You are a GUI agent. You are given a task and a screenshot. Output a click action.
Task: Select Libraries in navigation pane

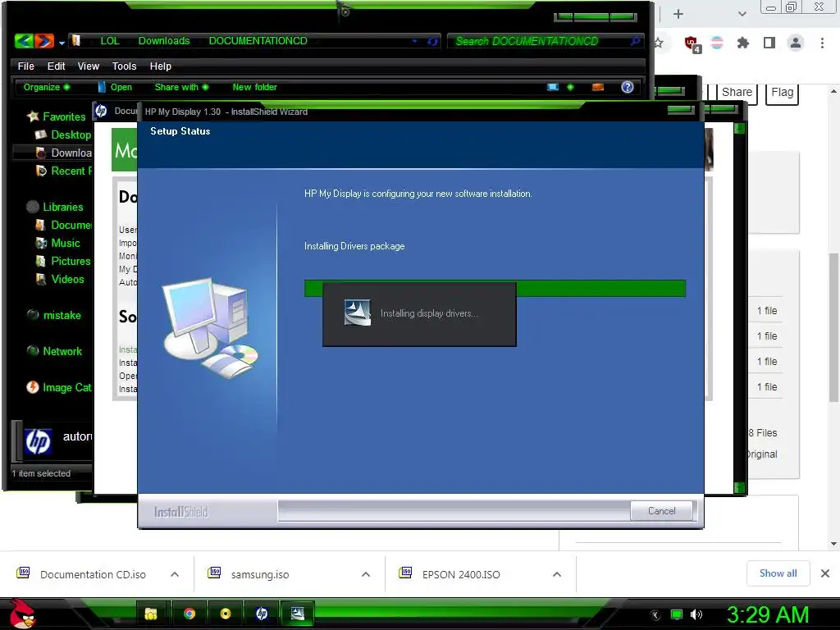click(55, 207)
